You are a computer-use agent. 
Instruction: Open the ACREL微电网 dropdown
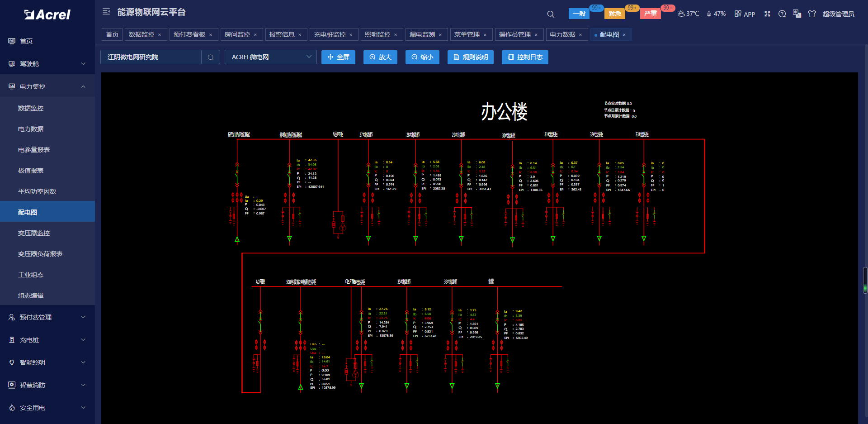[x=270, y=57]
